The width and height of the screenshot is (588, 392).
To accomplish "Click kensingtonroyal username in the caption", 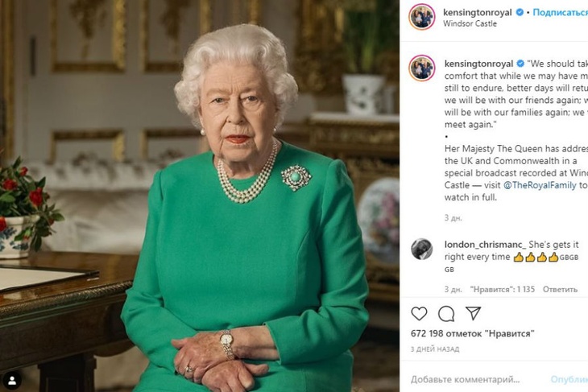I will tap(478, 63).
